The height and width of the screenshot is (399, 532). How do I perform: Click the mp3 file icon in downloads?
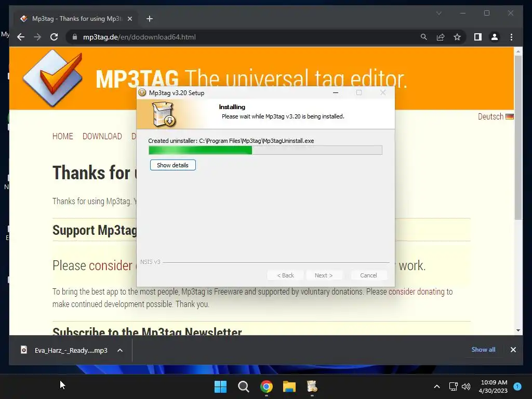[x=24, y=350]
